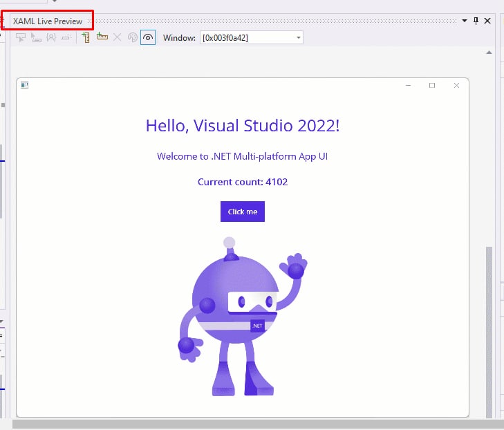The width and height of the screenshot is (504, 430).
Task: Click the Select Element tool icon
Action: pyautogui.click(x=21, y=37)
